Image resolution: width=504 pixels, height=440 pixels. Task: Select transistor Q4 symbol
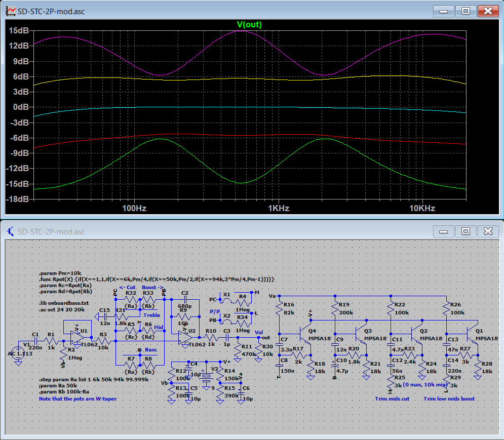(305, 334)
